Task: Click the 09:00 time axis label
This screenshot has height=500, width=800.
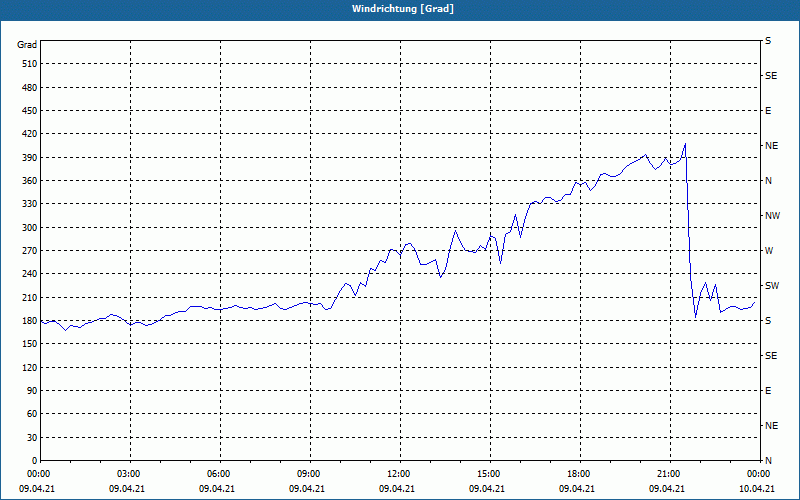Action: click(310, 474)
